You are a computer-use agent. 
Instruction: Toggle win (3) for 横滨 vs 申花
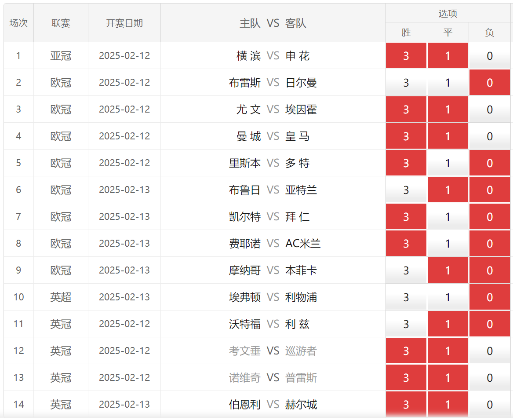tap(406, 56)
